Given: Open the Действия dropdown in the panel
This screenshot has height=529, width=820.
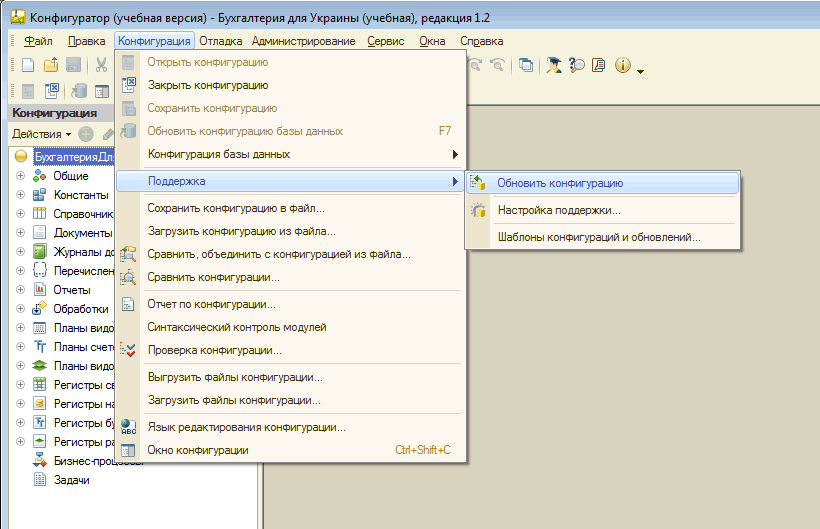Looking at the screenshot, I should 41,134.
